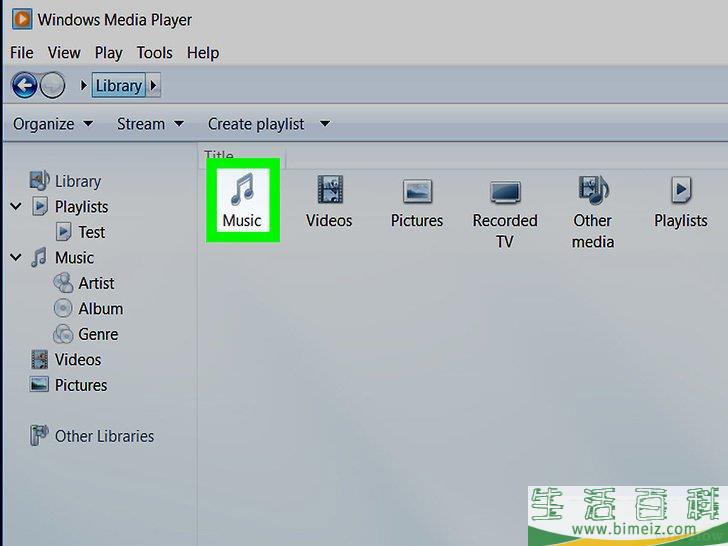Open the Tools menu
This screenshot has width=728, height=546.
click(155, 52)
